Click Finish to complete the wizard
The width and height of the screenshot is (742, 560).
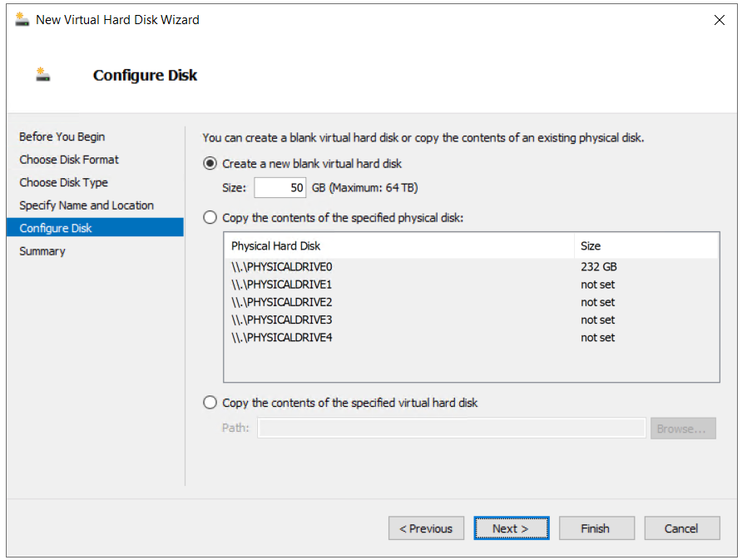(x=596, y=528)
